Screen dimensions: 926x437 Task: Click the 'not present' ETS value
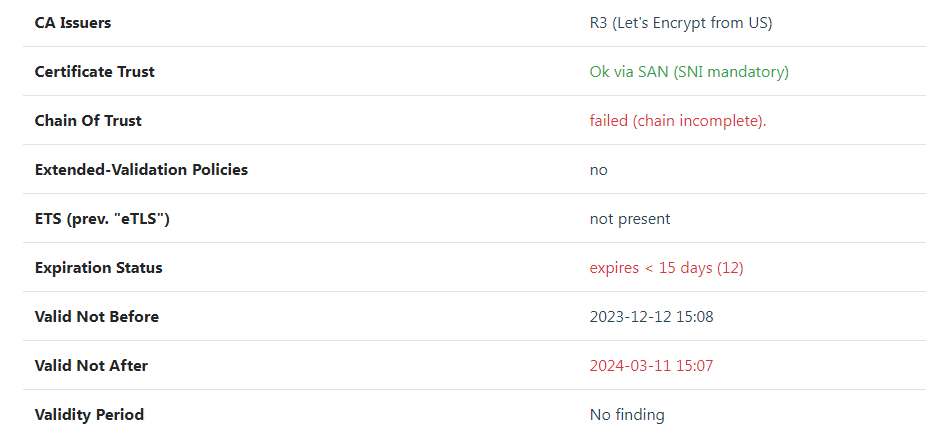tap(629, 218)
